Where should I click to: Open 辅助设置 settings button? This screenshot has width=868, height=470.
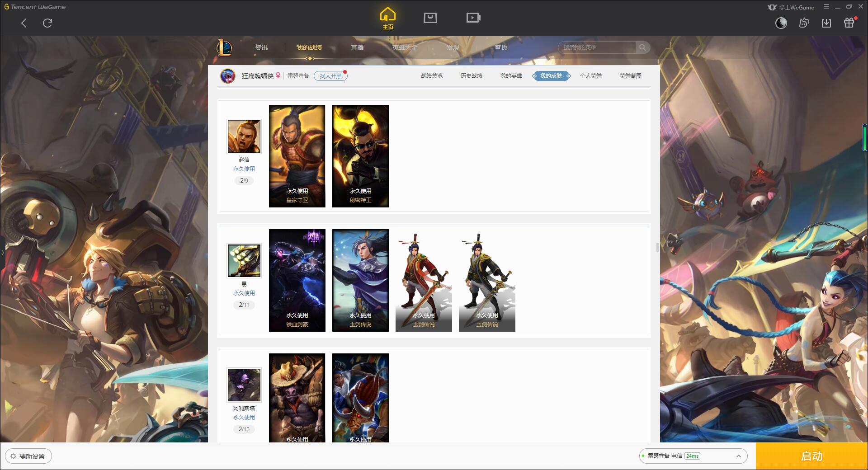click(28, 456)
